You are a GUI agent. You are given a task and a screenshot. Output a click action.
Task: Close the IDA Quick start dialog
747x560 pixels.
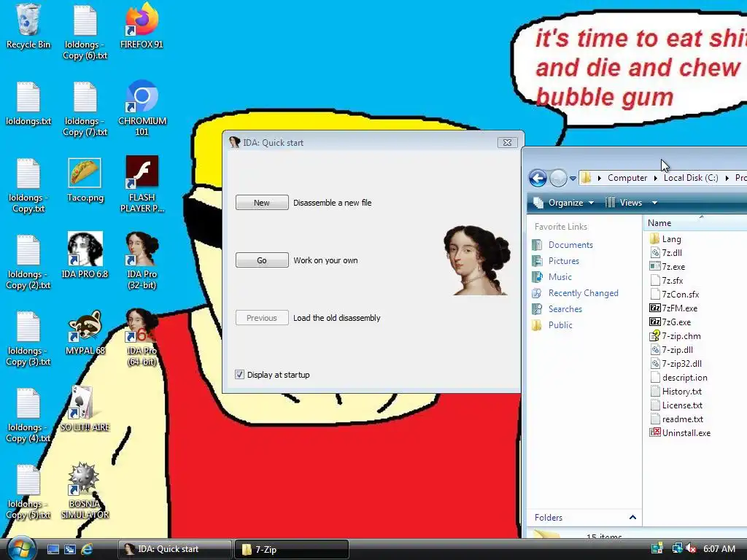[508, 142]
